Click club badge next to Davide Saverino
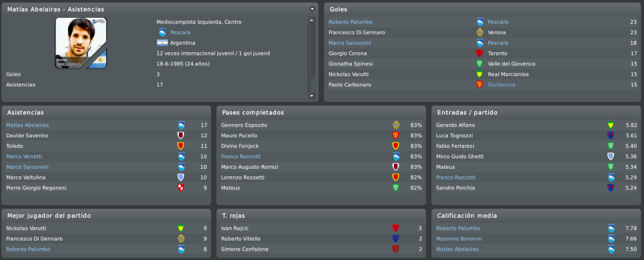 point(181,135)
